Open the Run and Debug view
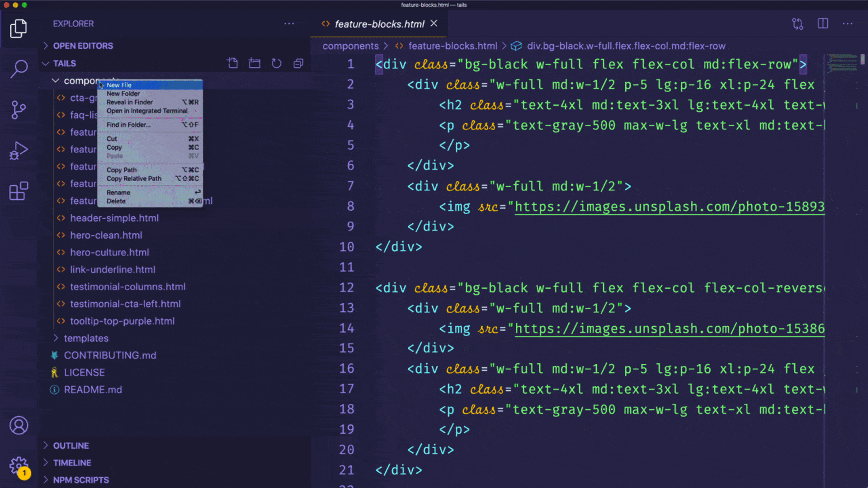The width and height of the screenshot is (868, 488). click(19, 151)
